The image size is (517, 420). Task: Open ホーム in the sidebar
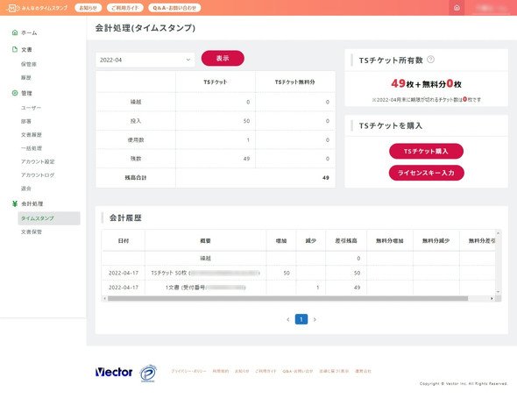(29, 32)
